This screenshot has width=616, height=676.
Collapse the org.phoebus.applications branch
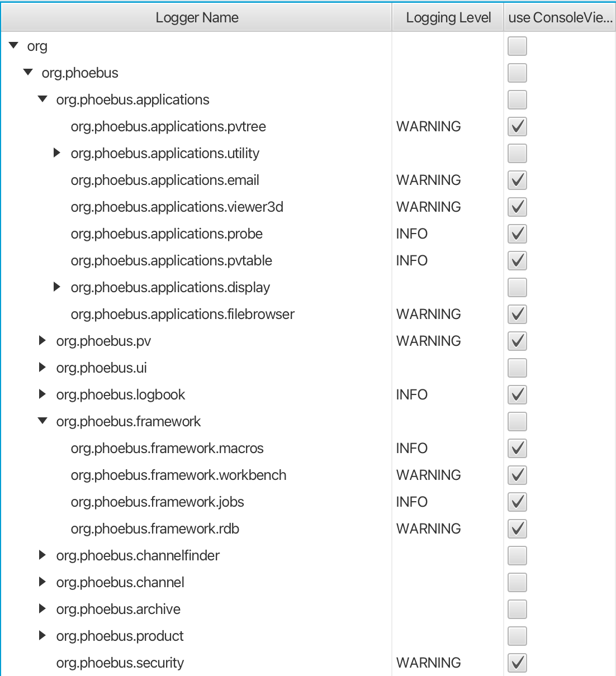(41, 99)
